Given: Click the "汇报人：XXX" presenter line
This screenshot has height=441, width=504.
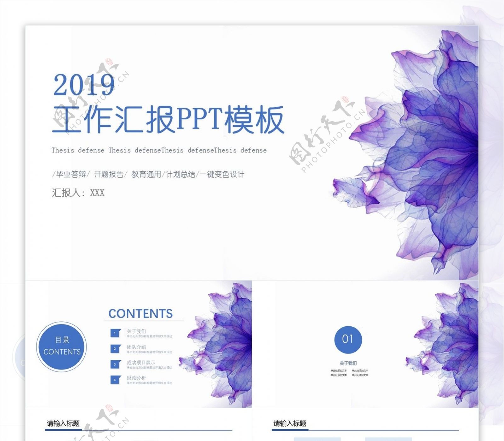Looking at the screenshot, I should pos(78,193).
